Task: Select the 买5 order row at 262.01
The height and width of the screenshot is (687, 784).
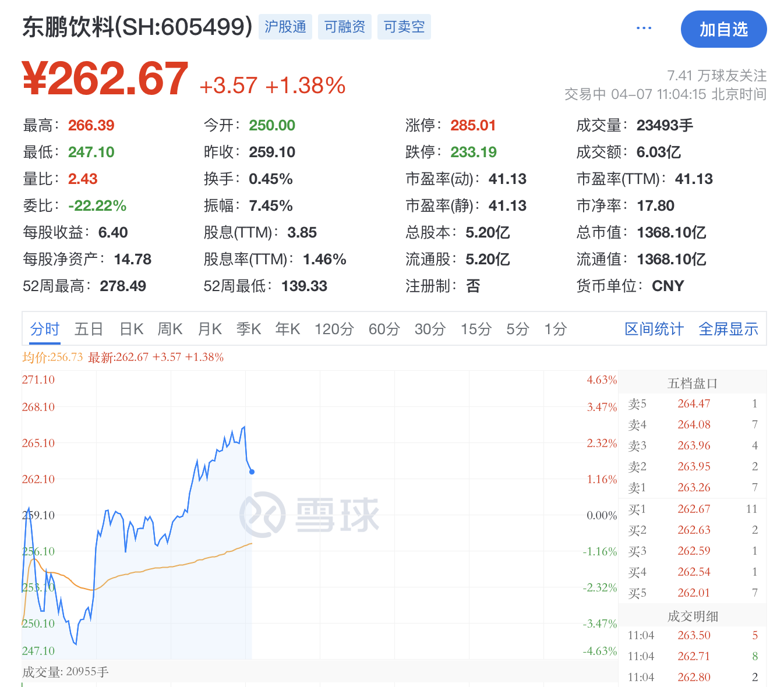Action: (693, 593)
